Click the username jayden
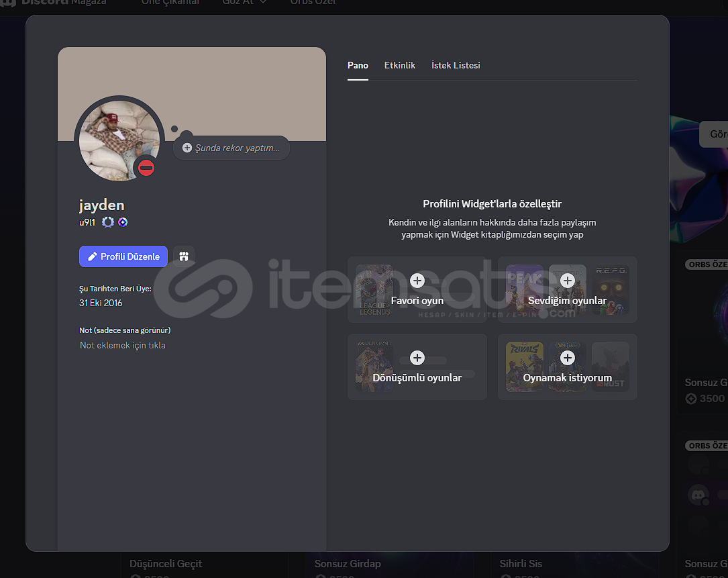Screen dimensions: 728x578 (x=102, y=205)
